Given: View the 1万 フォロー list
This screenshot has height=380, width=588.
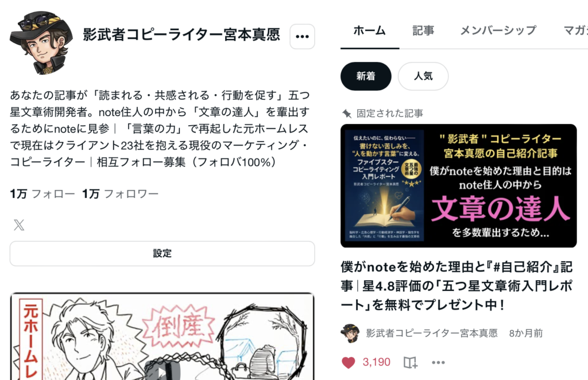Looking at the screenshot, I should tap(42, 194).
